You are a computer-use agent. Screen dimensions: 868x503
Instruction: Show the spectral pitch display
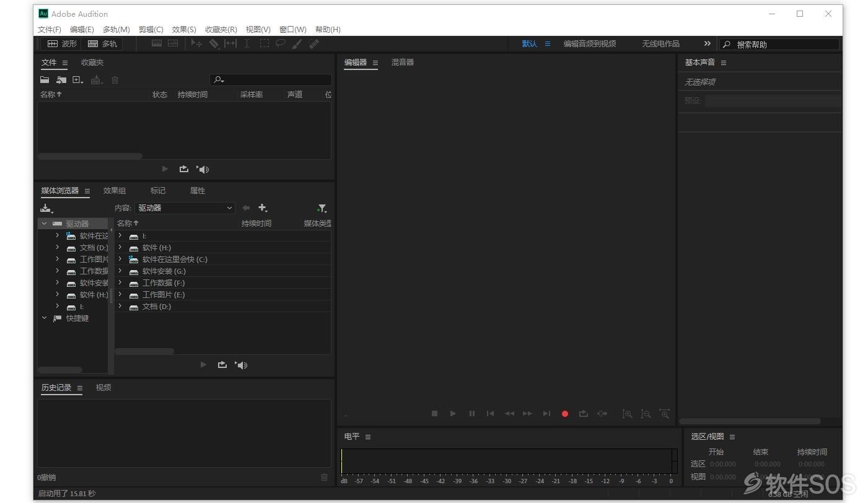[173, 44]
